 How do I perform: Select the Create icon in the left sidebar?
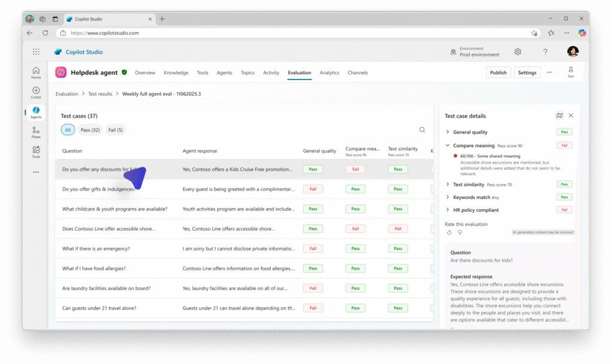click(36, 91)
